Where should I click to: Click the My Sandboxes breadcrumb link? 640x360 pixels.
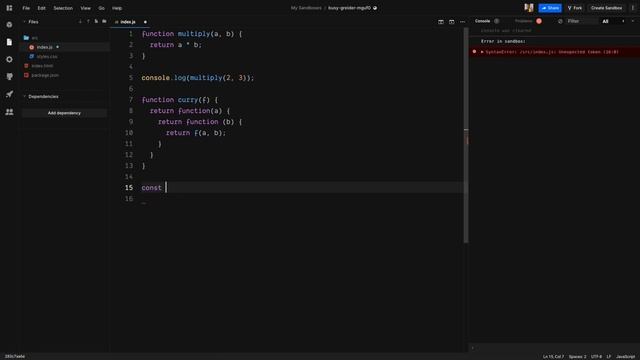pos(306,8)
